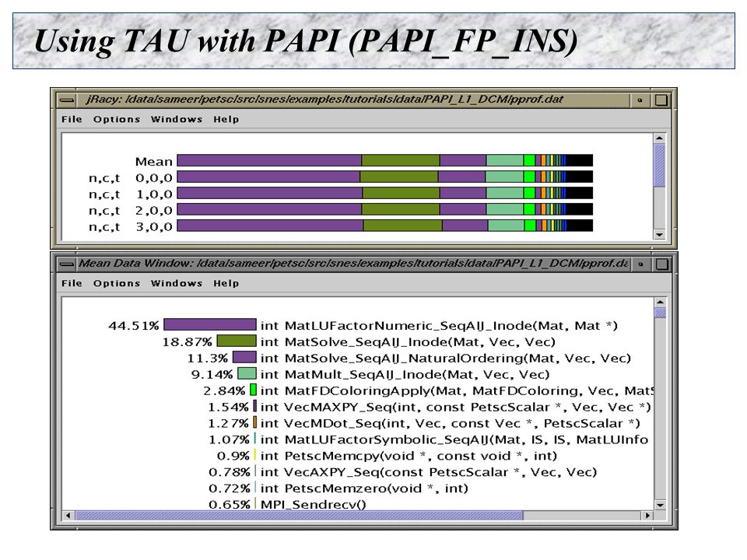Open Options menu in jRacy window
The height and width of the screenshot is (560, 747).
pos(117,119)
